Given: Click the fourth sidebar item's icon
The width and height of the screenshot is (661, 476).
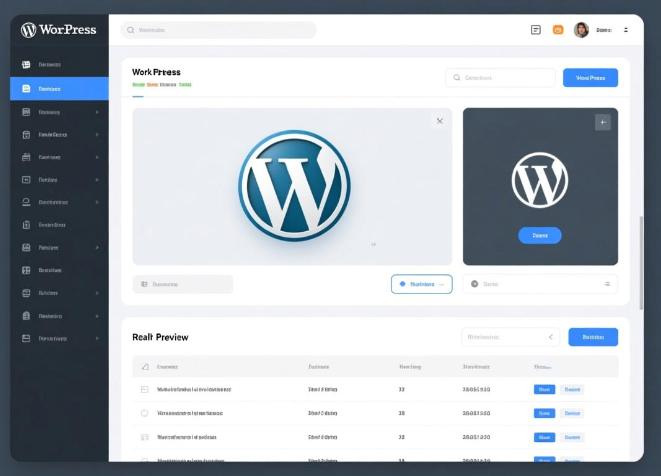Looking at the screenshot, I should pyautogui.click(x=26, y=135).
